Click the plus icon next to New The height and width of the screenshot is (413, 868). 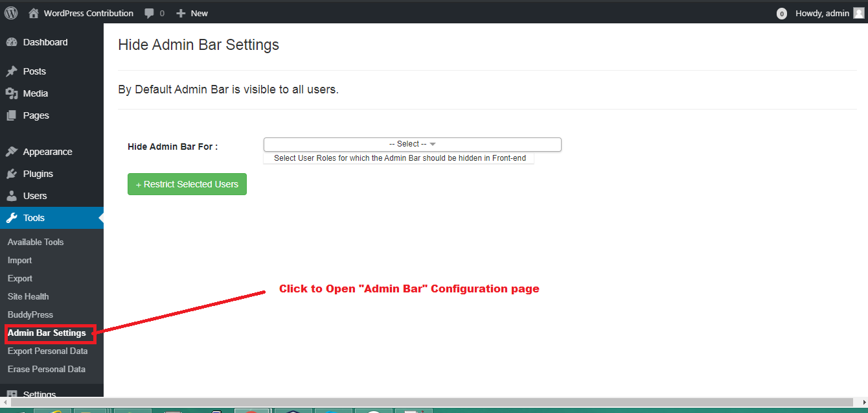click(181, 13)
